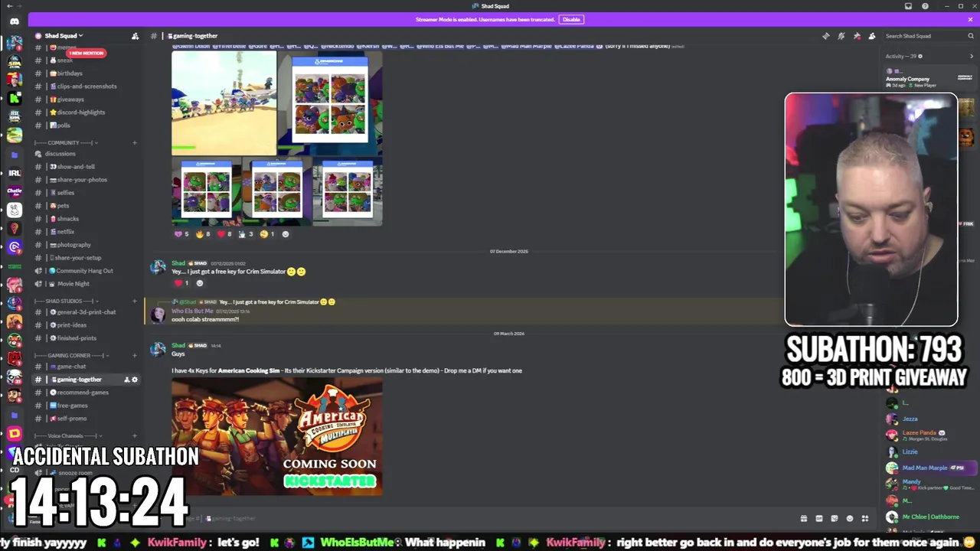The width and height of the screenshot is (980, 551).
Task: Open the Help question mark icon
Action: click(925, 6)
